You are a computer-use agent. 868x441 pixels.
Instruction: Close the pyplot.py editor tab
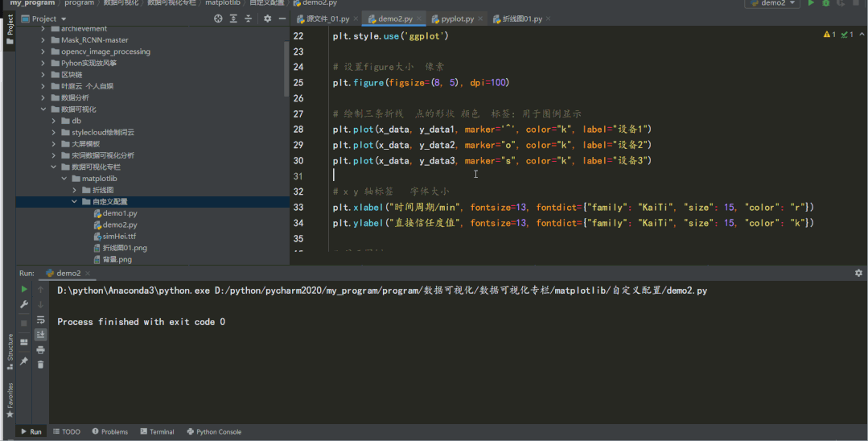click(x=480, y=19)
